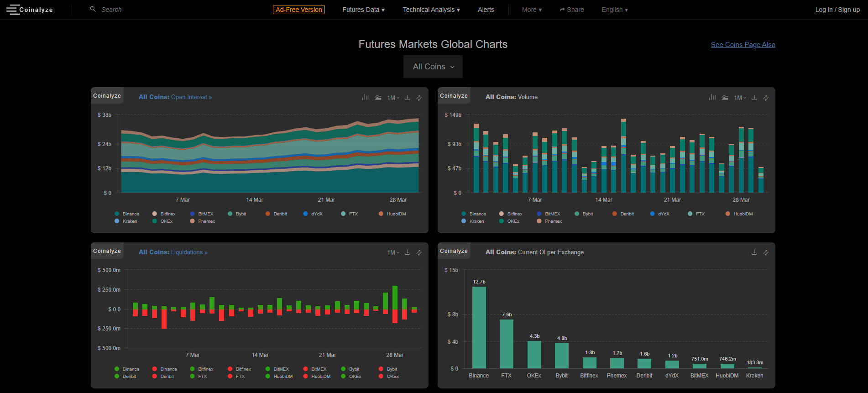Click the Coinalyze logo text
Viewport: 868px width, 393px height.
[x=36, y=10]
